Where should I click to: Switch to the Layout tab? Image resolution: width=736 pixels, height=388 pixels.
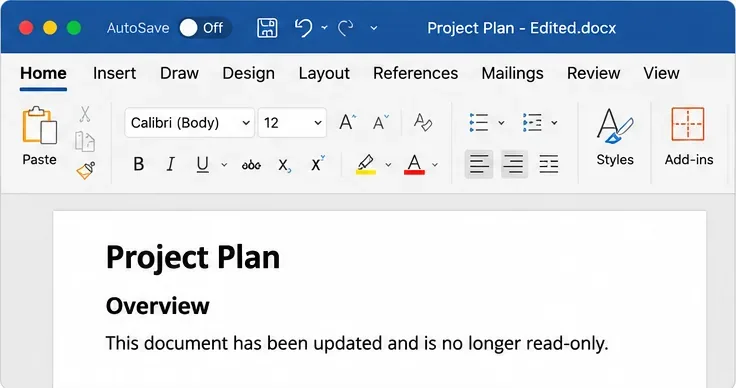pos(324,74)
